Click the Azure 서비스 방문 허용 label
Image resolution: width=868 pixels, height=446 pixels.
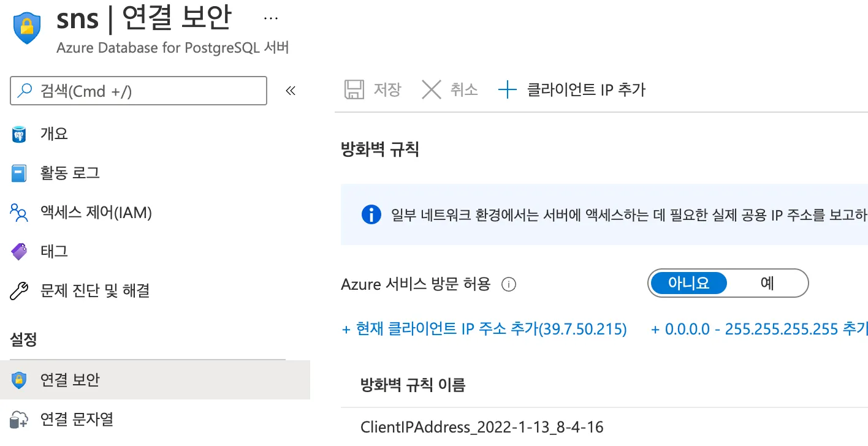coord(416,284)
